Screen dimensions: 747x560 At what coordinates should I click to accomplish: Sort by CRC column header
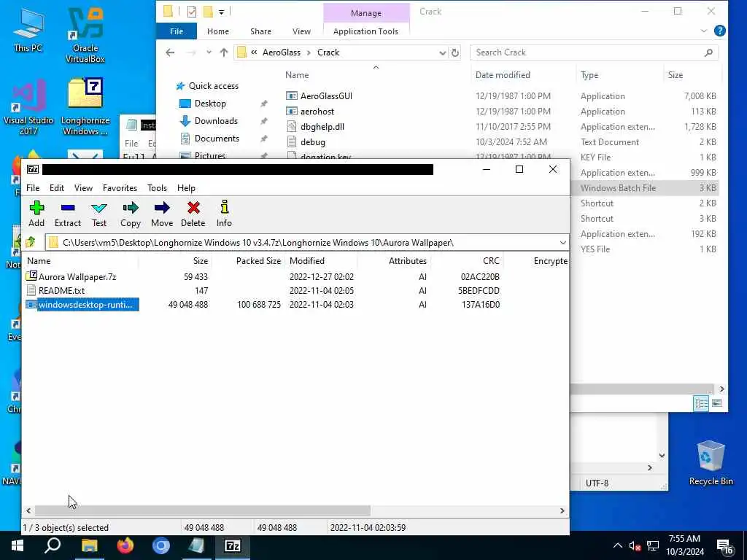coord(467,261)
